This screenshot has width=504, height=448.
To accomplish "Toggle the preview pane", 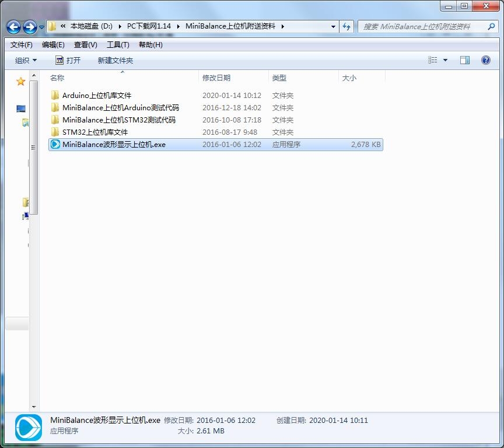I will tap(465, 60).
